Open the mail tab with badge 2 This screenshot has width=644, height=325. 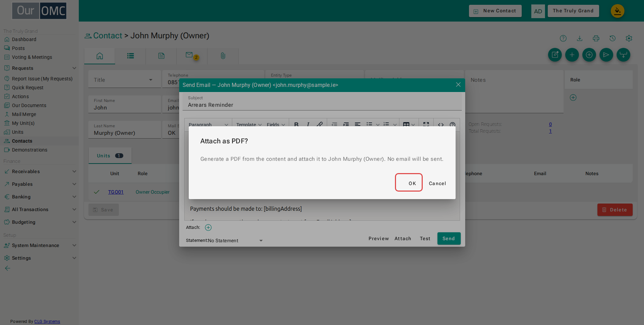pos(192,56)
